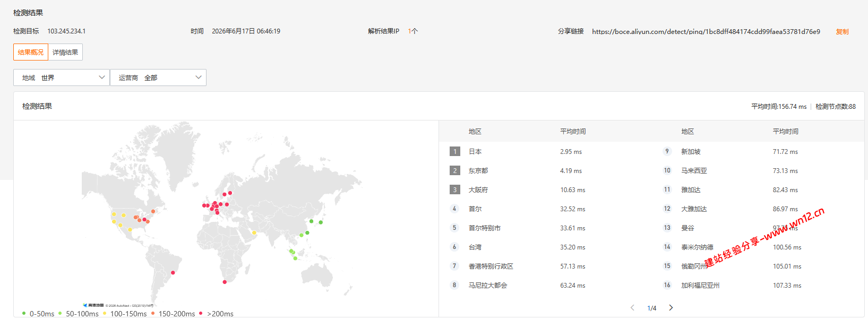Click the 2.95 ms value
Image resolution: width=868 pixels, height=319 pixels.
pyautogui.click(x=571, y=152)
